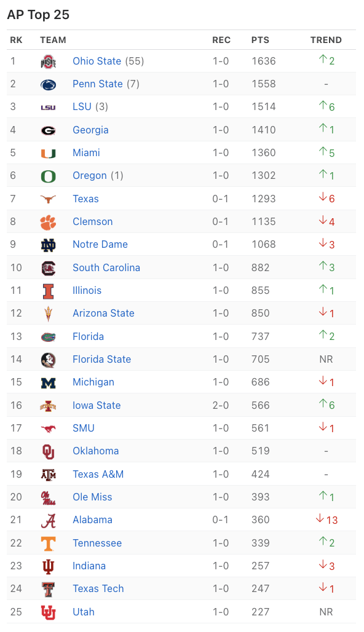This screenshot has height=632, width=364.
Task: Click the Michigan M logo
Action: pyautogui.click(x=49, y=382)
